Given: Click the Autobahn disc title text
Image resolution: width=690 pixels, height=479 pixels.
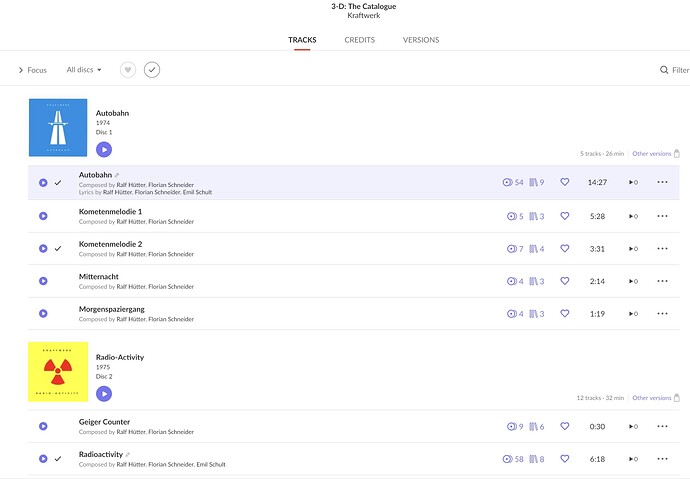Looking at the screenshot, I should (112, 113).
